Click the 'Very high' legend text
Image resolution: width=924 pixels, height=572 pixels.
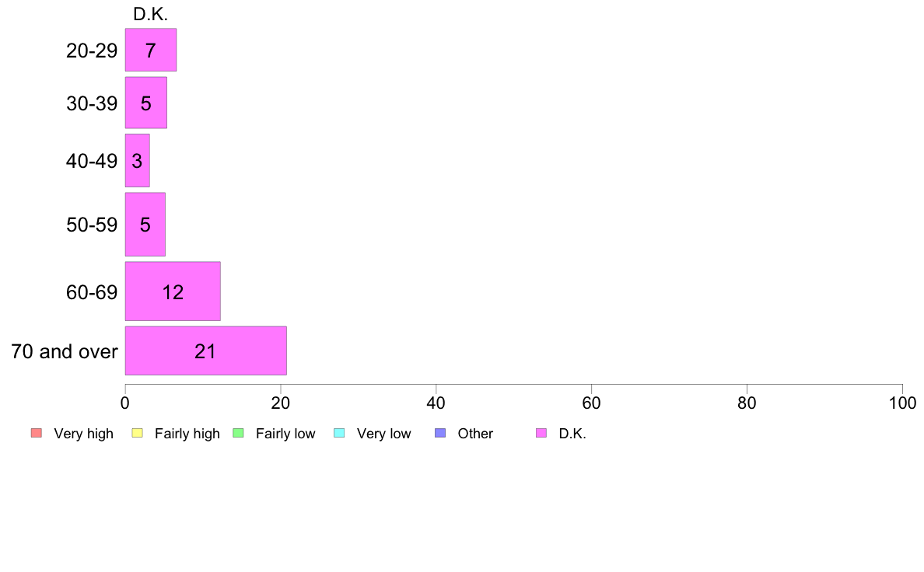click(84, 434)
